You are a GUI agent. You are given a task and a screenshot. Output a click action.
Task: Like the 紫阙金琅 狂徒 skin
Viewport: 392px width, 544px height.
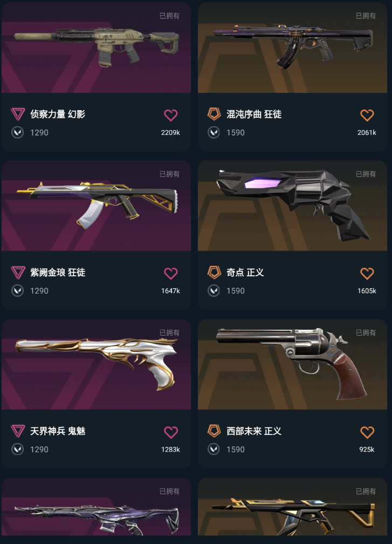point(170,274)
